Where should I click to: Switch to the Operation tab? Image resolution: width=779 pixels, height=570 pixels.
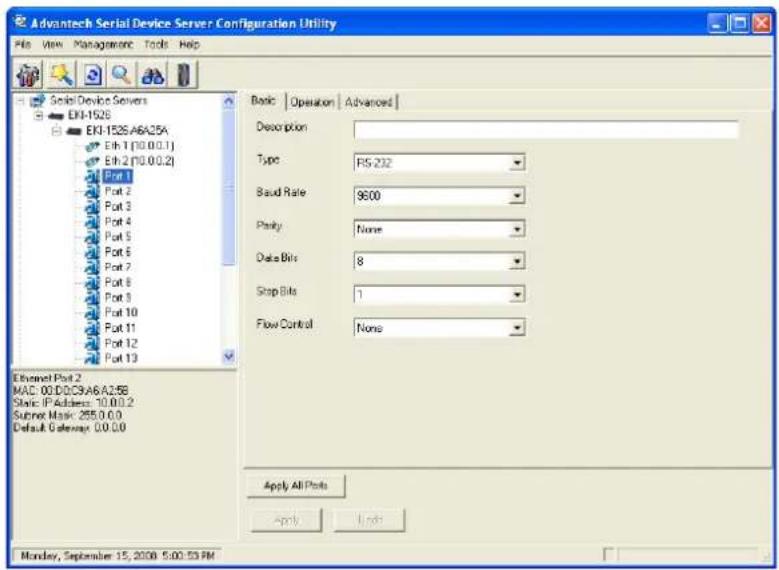(312, 102)
